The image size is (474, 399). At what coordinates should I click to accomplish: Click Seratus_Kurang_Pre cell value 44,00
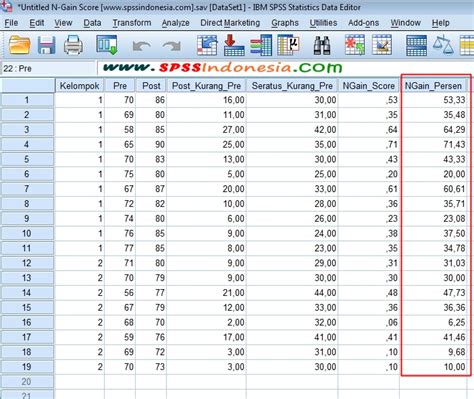(x=292, y=293)
